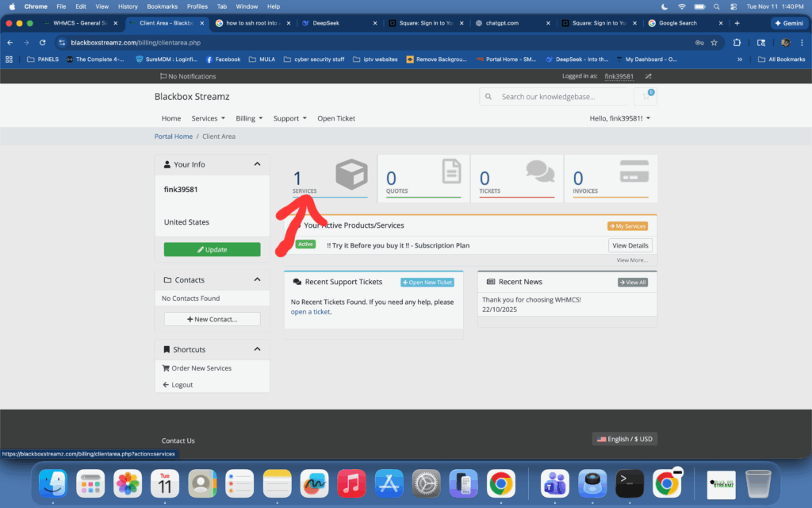The height and width of the screenshot is (508, 812).
Task: Collapse the Shortcuts panel
Action: click(x=257, y=349)
